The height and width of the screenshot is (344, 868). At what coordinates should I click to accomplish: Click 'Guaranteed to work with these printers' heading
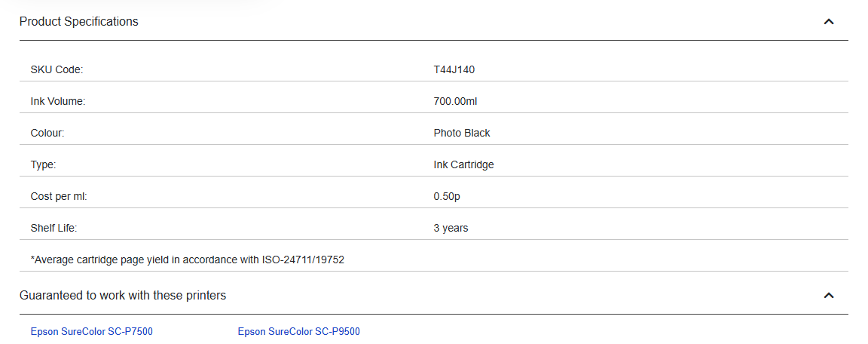[123, 296]
